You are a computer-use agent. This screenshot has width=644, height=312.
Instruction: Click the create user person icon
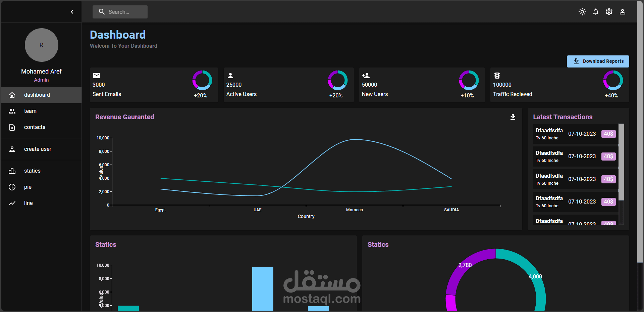(x=12, y=149)
